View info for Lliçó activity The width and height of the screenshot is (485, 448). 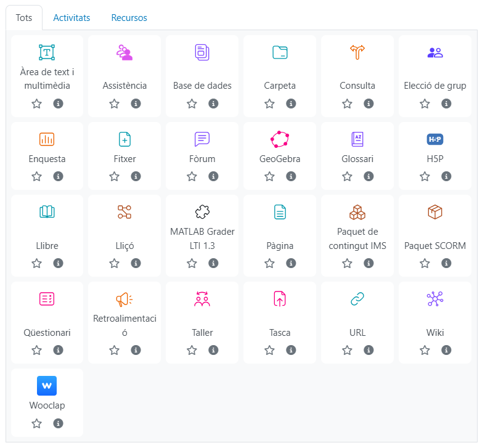point(136,263)
